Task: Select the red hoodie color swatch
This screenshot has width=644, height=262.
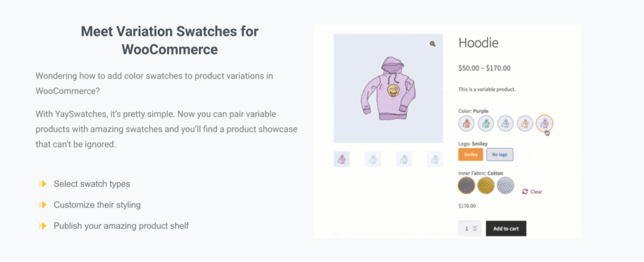Action: 466,123
